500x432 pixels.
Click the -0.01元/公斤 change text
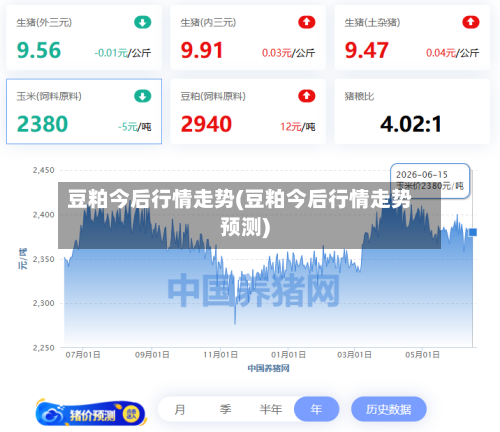click(x=122, y=53)
